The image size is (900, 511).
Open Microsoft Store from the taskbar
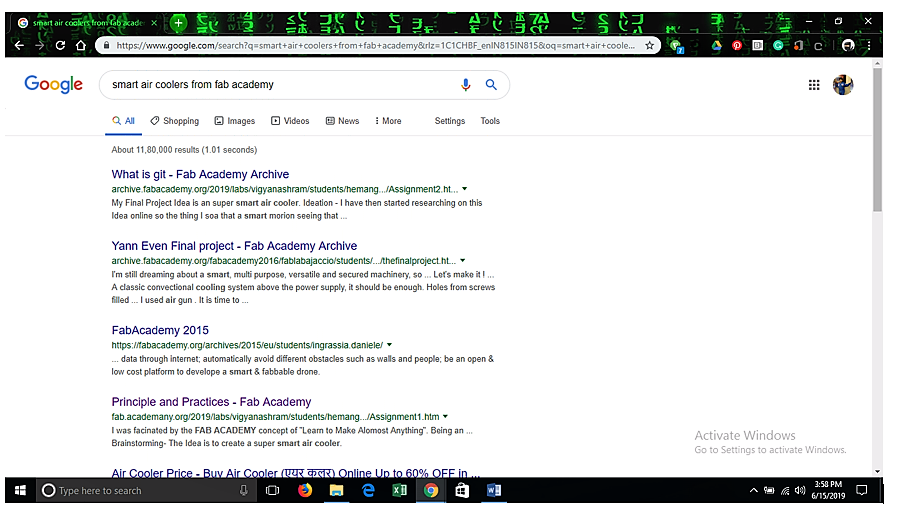[x=462, y=491]
